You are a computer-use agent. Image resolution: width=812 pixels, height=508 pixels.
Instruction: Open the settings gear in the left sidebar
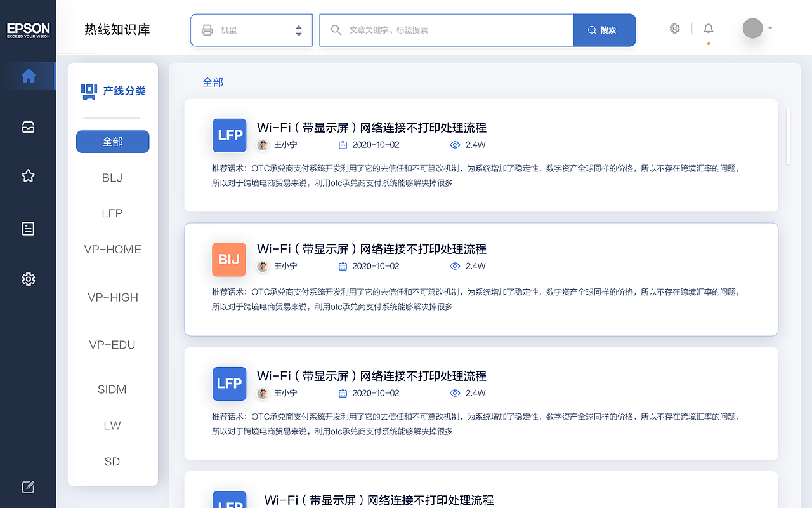[28, 279]
